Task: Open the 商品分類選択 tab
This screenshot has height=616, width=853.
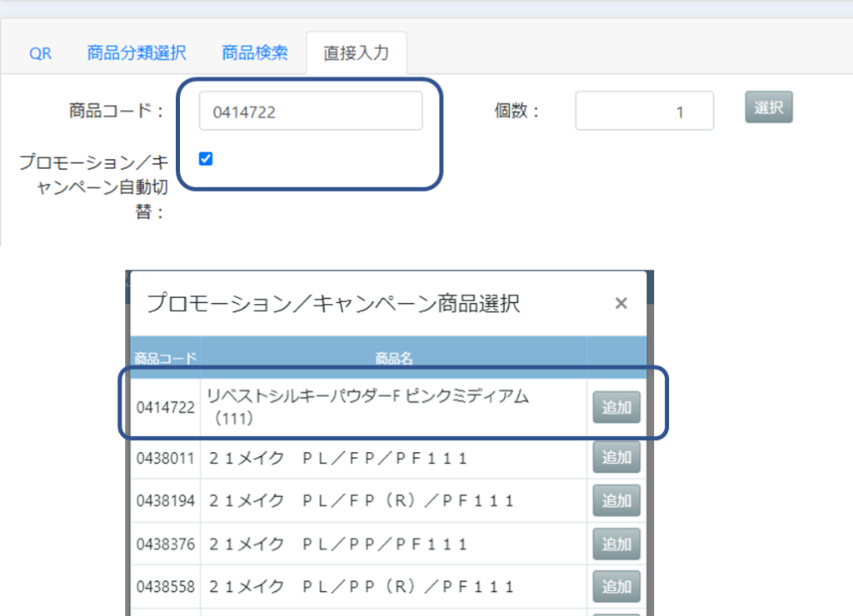Action: (x=137, y=53)
